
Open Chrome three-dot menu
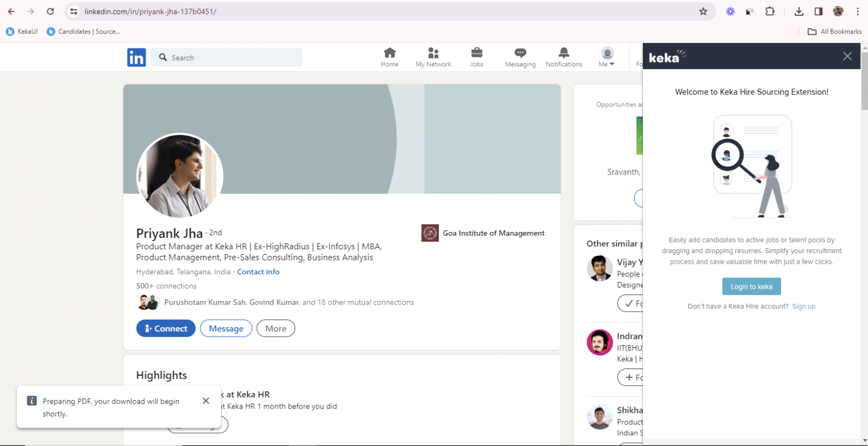(857, 11)
